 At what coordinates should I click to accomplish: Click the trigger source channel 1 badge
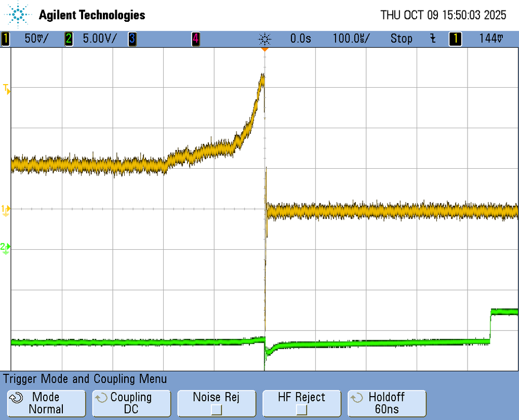(x=455, y=39)
